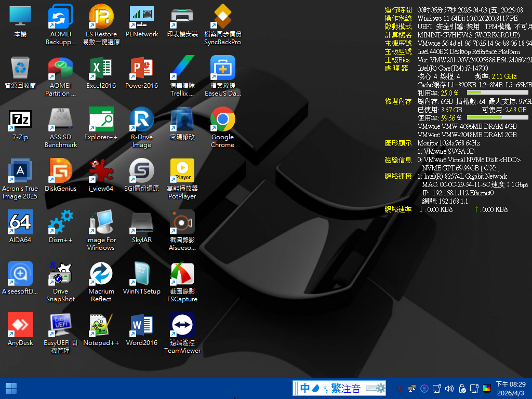Screen dimensions: 532x399
Task: Toggle the 繁 traditional/simplified character mode
Action: 336,388
